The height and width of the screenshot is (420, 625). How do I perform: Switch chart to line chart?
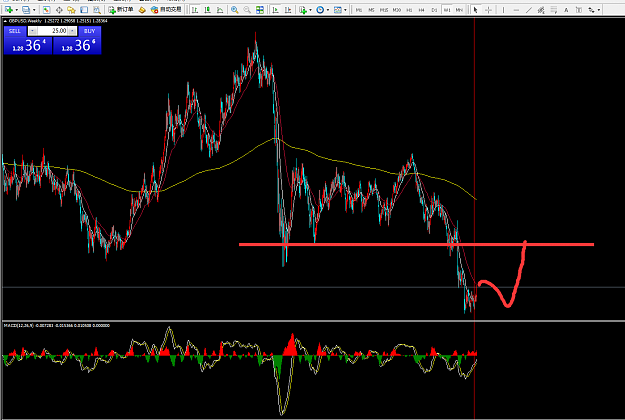point(220,10)
